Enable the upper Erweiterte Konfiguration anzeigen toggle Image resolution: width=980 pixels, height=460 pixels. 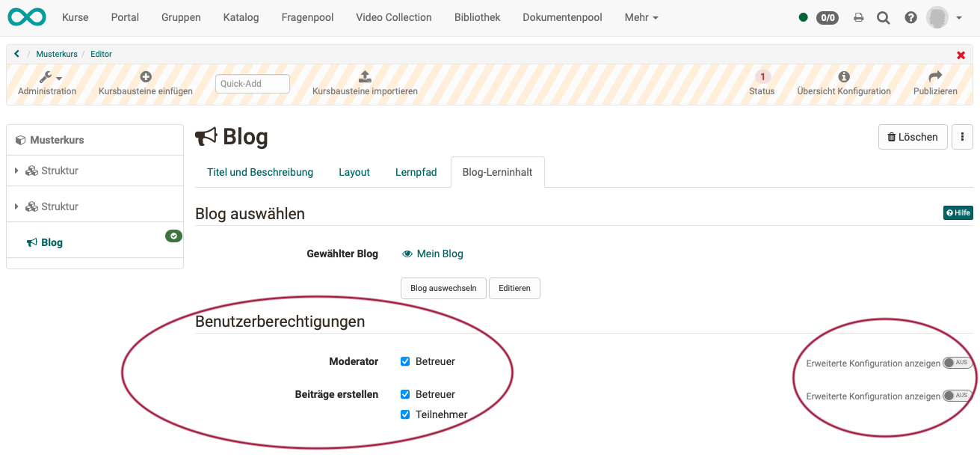pyautogui.click(x=957, y=362)
